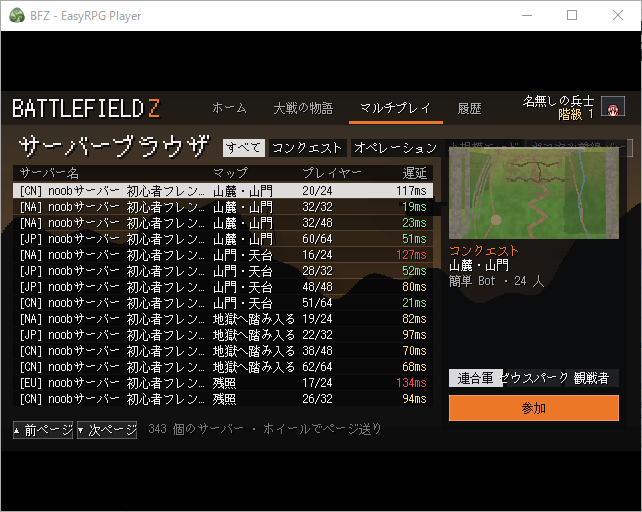Select the JP server with 48/48 players

223,287
